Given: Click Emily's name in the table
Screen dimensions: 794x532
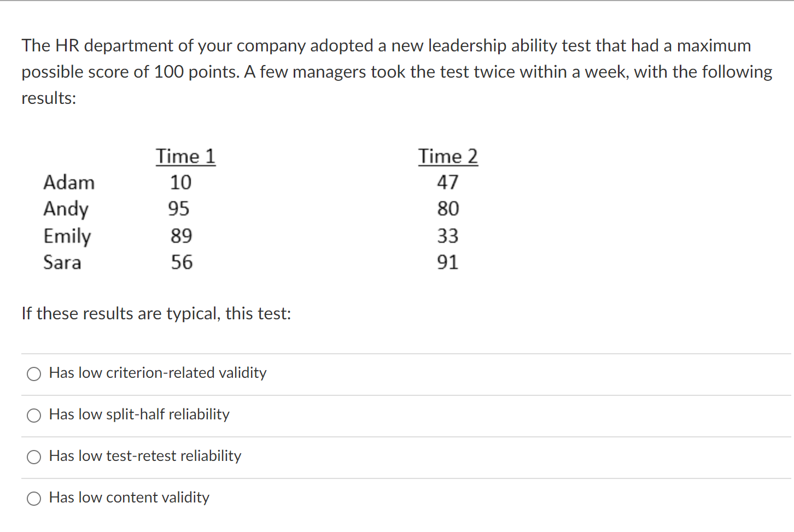Looking at the screenshot, I should [x=67, y=236].
